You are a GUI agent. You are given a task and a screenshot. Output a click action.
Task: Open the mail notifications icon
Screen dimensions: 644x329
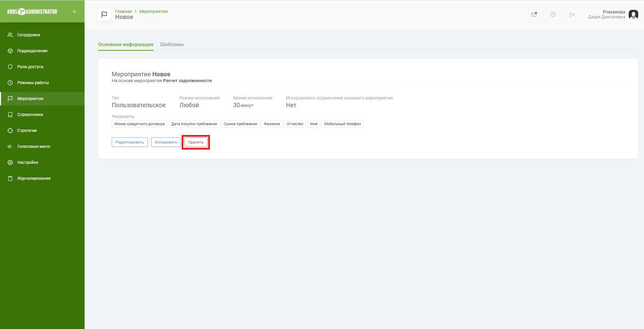(534, 15)
